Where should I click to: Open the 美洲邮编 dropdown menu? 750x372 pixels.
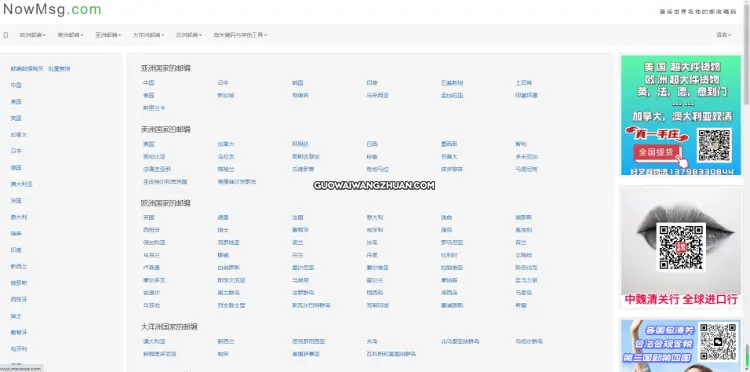click(x=70, y=35)
